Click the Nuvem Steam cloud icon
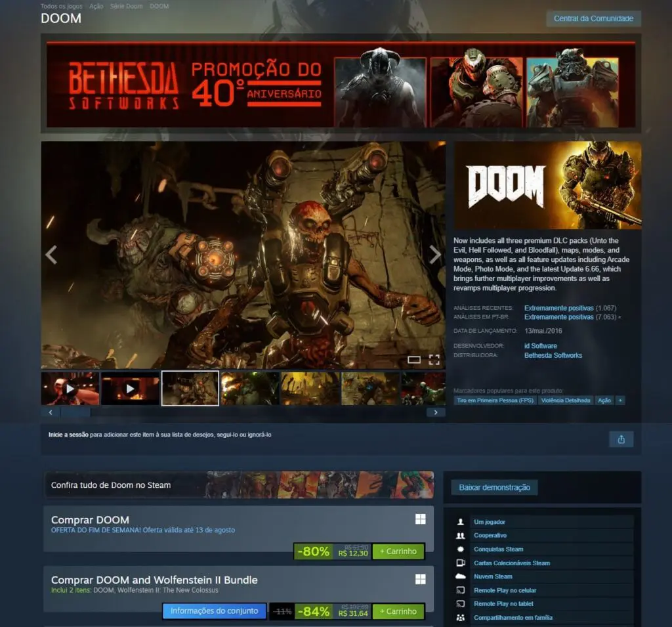 pos(461,576)
